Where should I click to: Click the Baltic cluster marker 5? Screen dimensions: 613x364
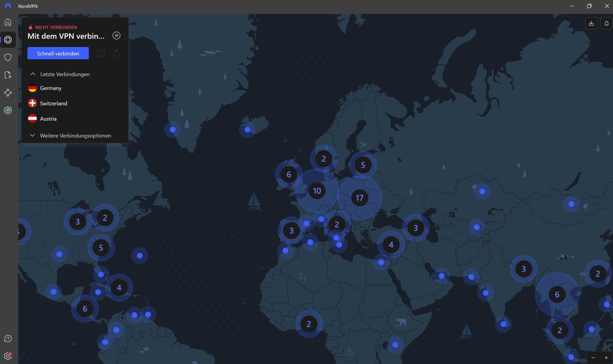pyautogui.click(x=363, y=165)
